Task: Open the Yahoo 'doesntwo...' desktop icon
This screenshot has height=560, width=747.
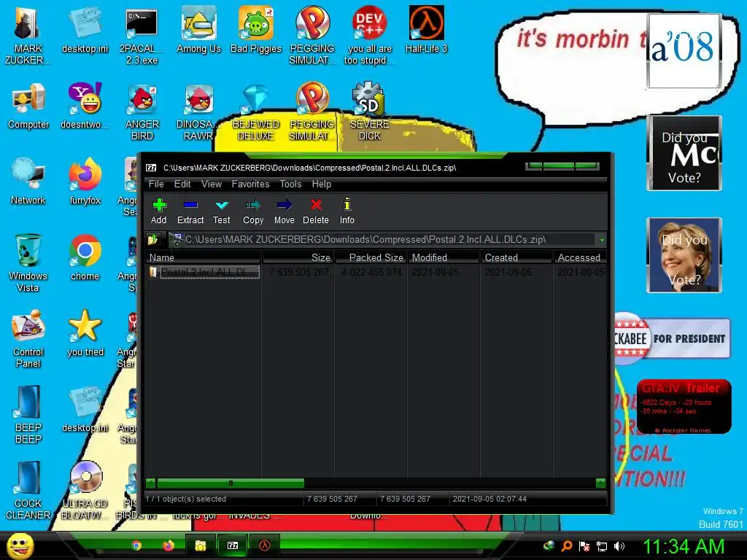Action: 85,106
